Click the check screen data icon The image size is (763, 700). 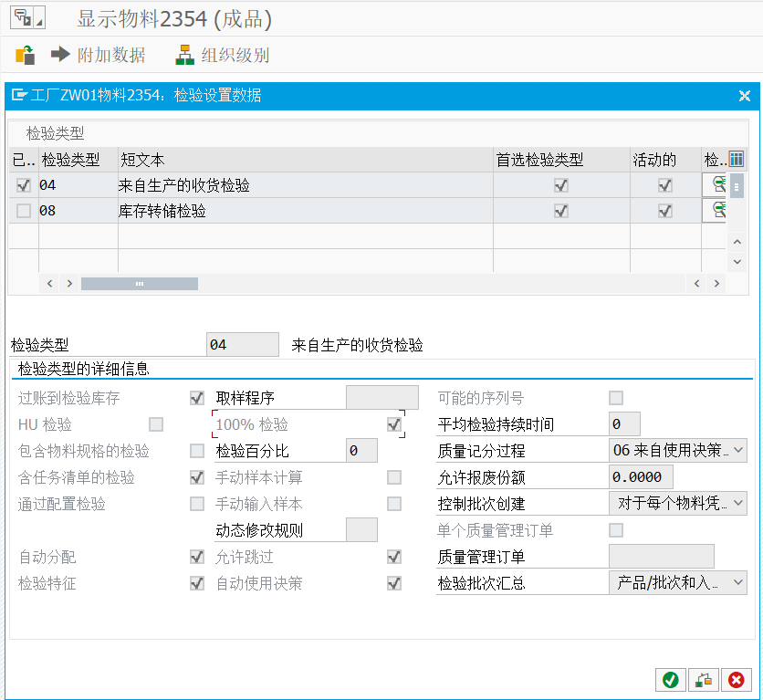pos(25,55)
